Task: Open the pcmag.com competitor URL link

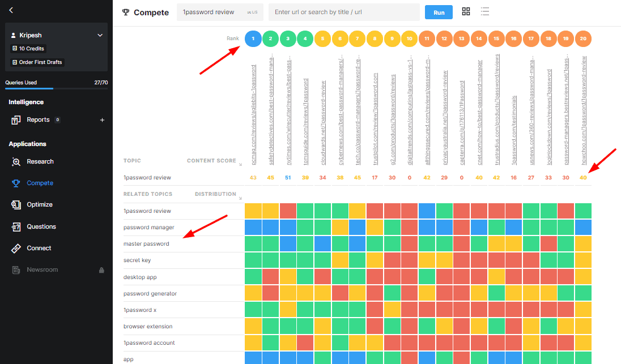Action: tap(253, 115)
